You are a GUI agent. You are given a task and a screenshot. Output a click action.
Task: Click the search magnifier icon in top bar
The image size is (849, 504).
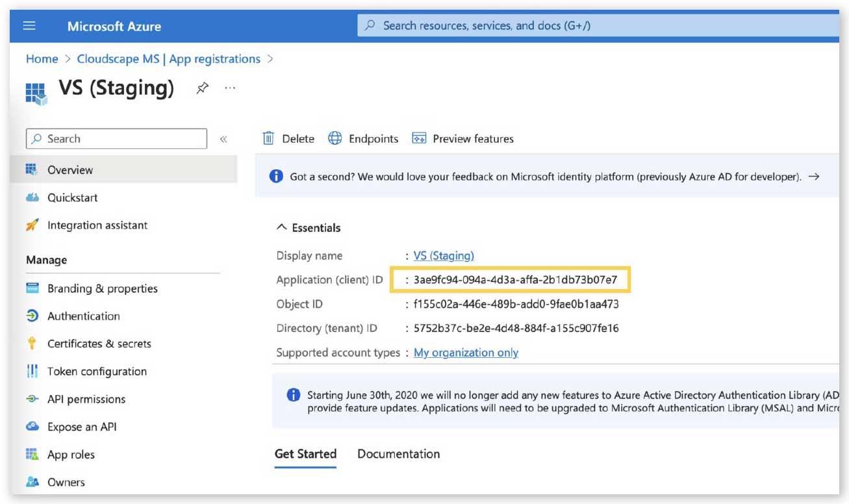point(370,26)
